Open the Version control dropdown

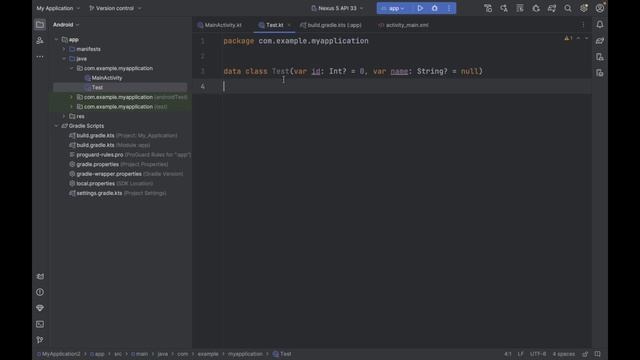coord(115,8)
